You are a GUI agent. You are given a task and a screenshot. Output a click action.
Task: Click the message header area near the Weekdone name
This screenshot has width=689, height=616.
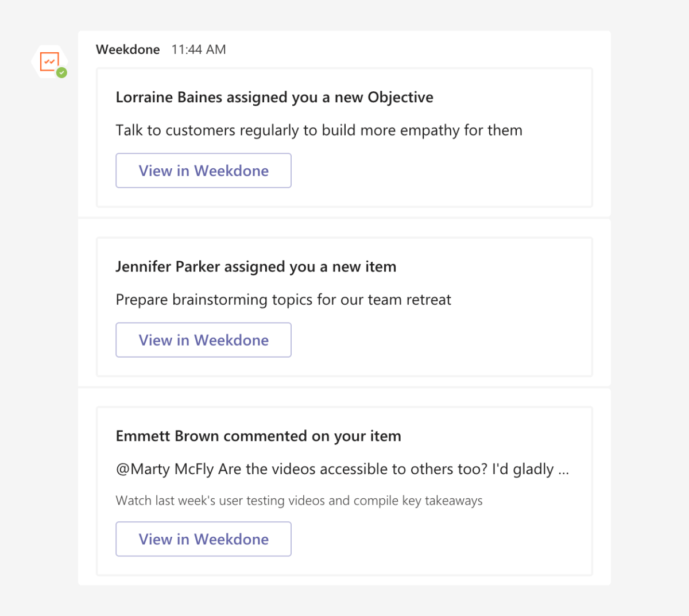[161, 49]
